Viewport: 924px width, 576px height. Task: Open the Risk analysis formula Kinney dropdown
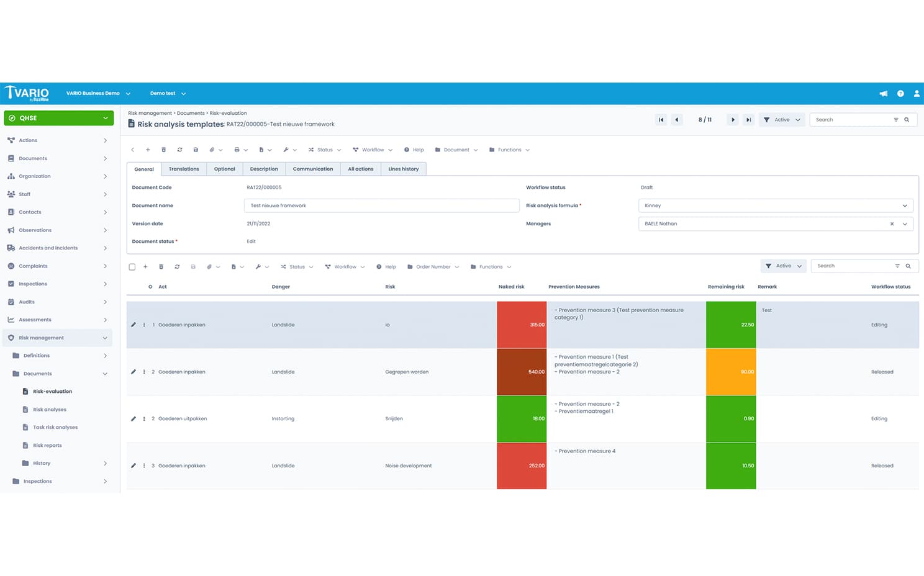(776, 205)
